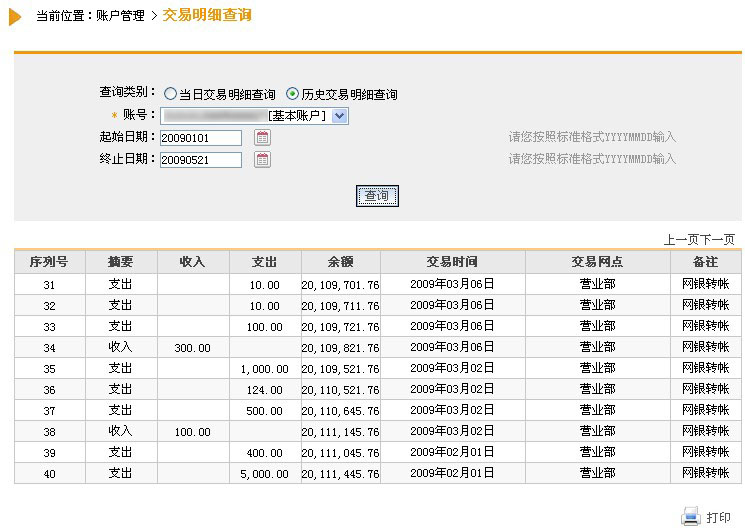Go to next page via 下一页

point(717,240)
